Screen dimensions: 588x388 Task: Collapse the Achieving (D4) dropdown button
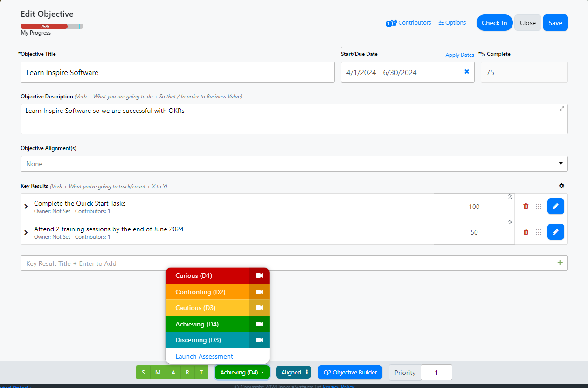coord(242,372)
